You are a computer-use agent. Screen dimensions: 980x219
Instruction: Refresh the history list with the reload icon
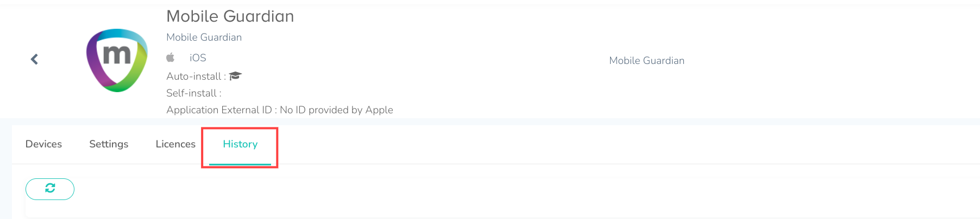pos(50,189)
